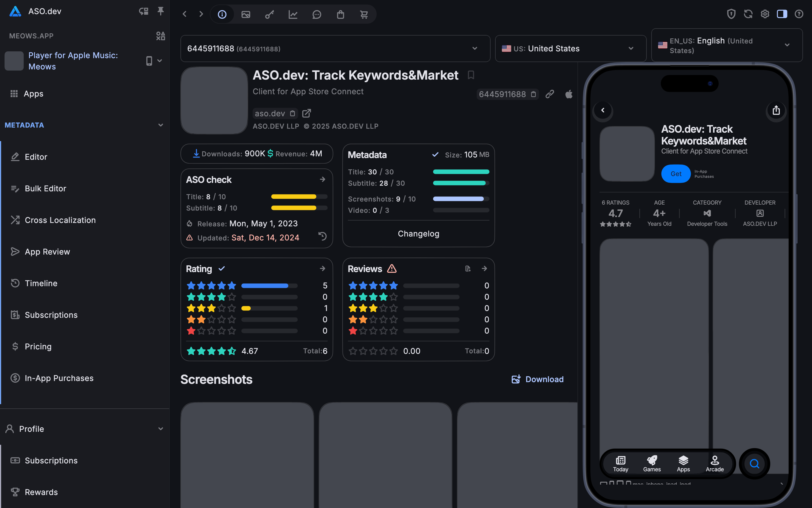Open the app ID 6445911688 dropdown
This screenshot has height=508, width=812.
point(335,49)
